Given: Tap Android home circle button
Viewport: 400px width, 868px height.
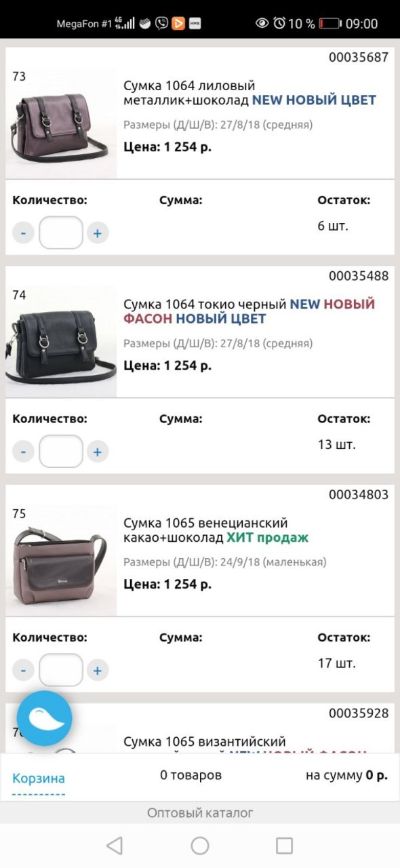Looking at the screenshot, I should 200,845.
